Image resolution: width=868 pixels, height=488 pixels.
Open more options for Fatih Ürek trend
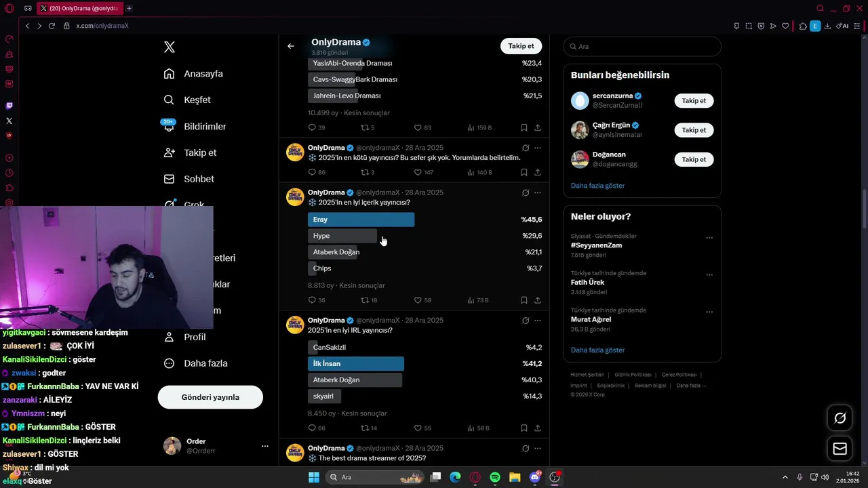click(x=709, y=275)
